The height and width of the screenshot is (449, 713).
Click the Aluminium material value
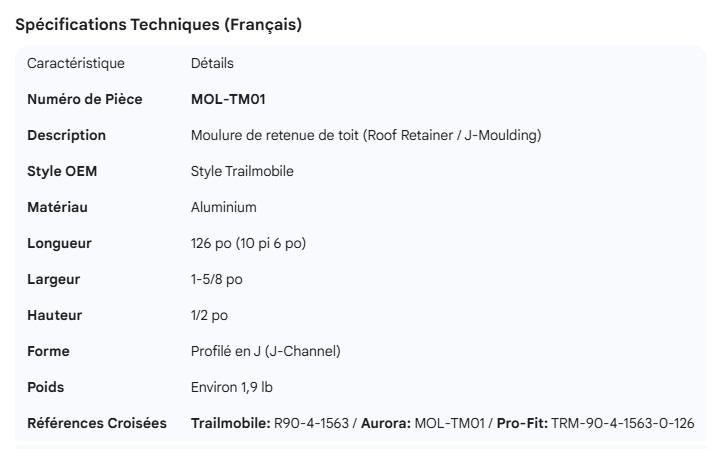tap(224, 207)
